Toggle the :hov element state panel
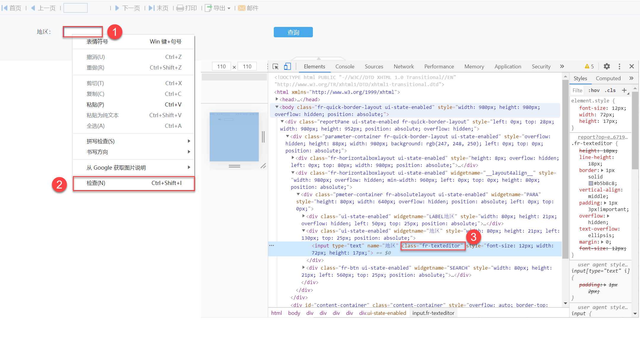Viewport: 640px width, 364px height. click(594, 90)
